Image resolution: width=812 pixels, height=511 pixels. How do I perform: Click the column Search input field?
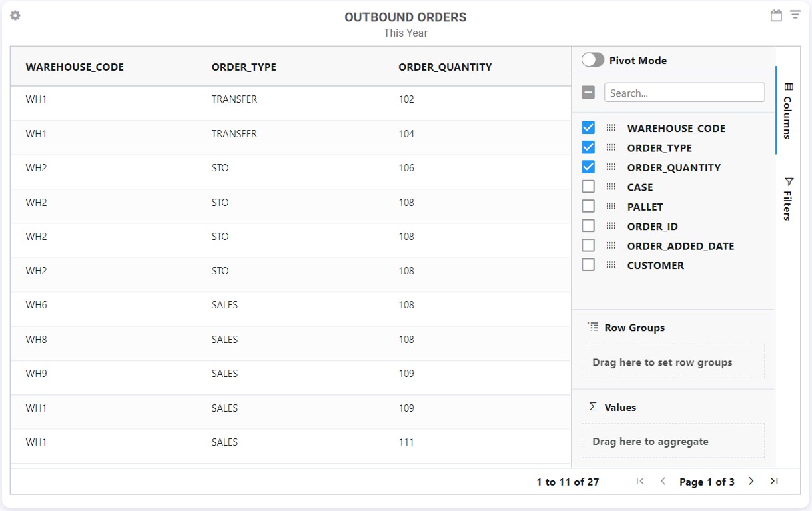coord(684,93)
